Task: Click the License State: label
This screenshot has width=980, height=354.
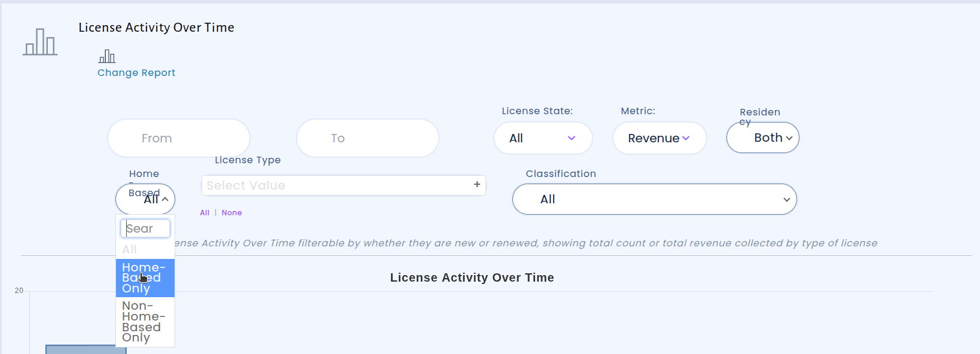Action: click(x=537, y=111)
